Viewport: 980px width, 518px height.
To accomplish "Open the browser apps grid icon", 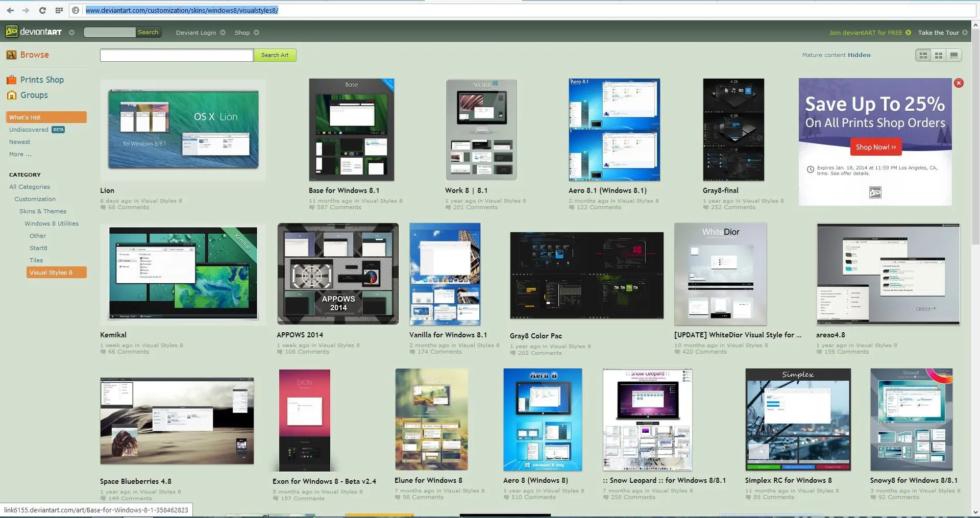I will (x=59, y=10).
